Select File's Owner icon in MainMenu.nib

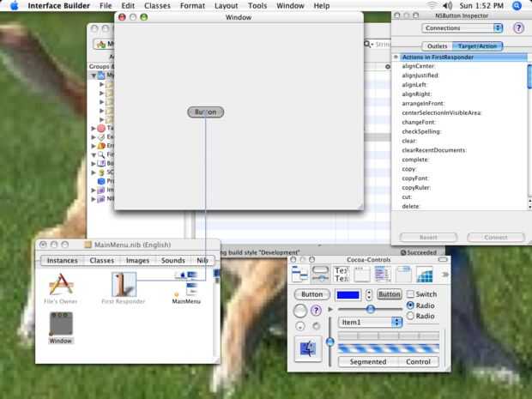tap(61, 284)
